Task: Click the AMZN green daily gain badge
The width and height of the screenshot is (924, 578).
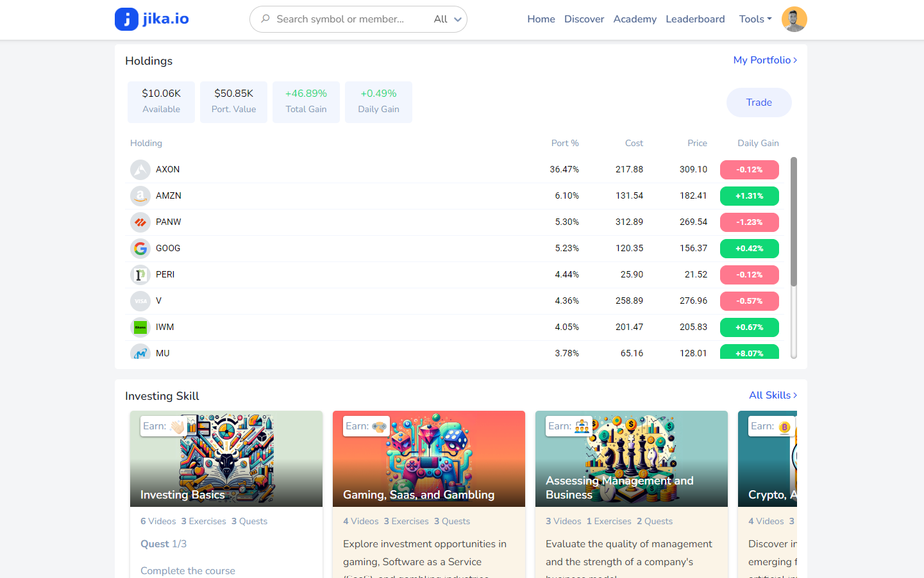Action: coord(749,195)
